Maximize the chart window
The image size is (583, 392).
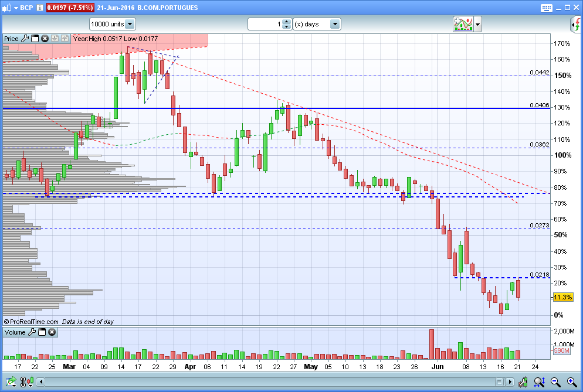click(x=567, y=8)
